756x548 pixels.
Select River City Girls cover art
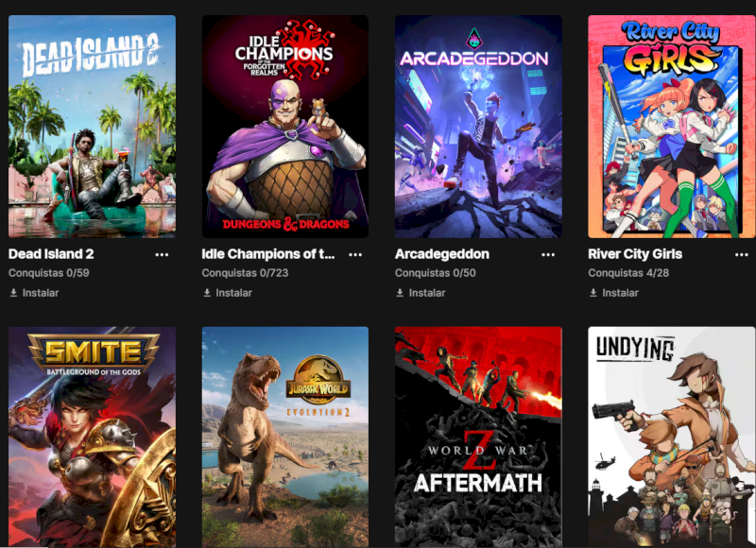coord(672,127)
